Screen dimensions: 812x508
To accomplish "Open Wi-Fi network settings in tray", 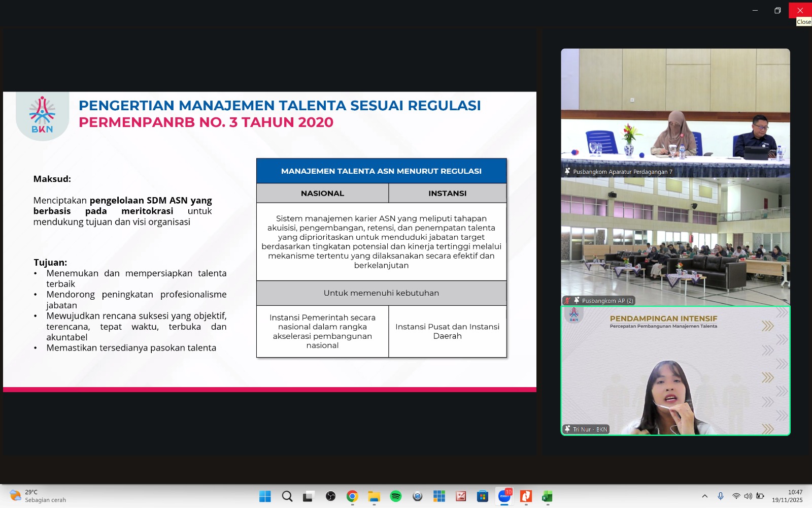I will pos(736,496).
